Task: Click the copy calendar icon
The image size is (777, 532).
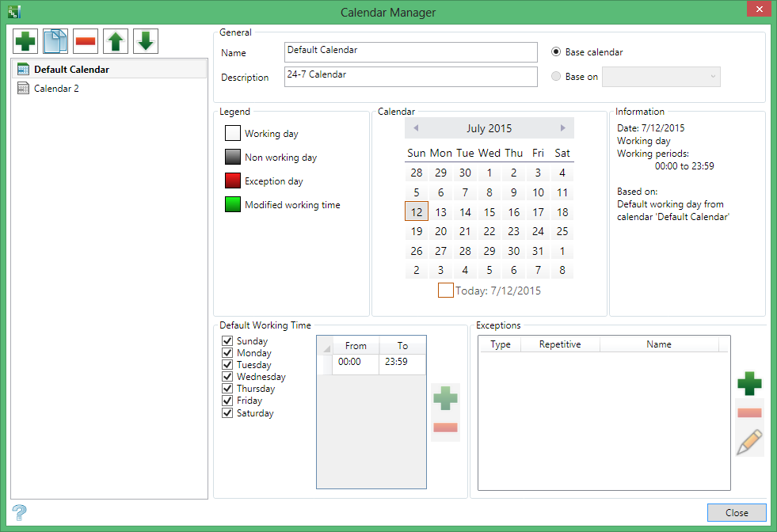Action: [x=56, y=40]
